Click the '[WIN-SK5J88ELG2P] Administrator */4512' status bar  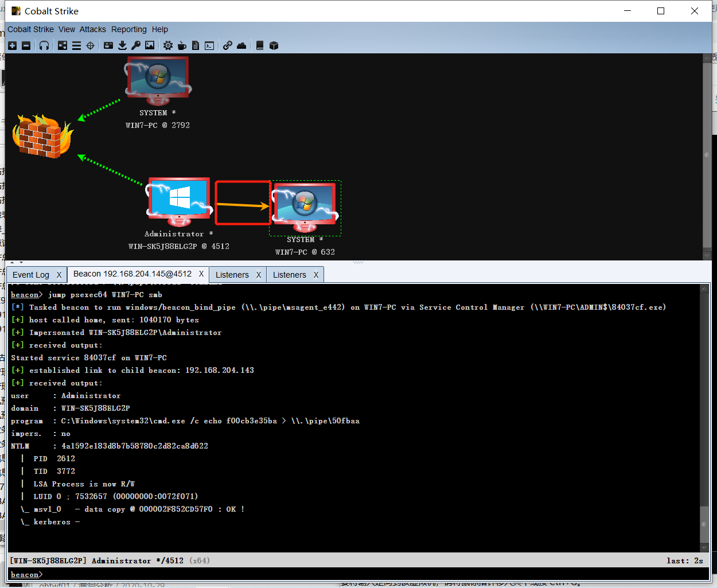97,560
